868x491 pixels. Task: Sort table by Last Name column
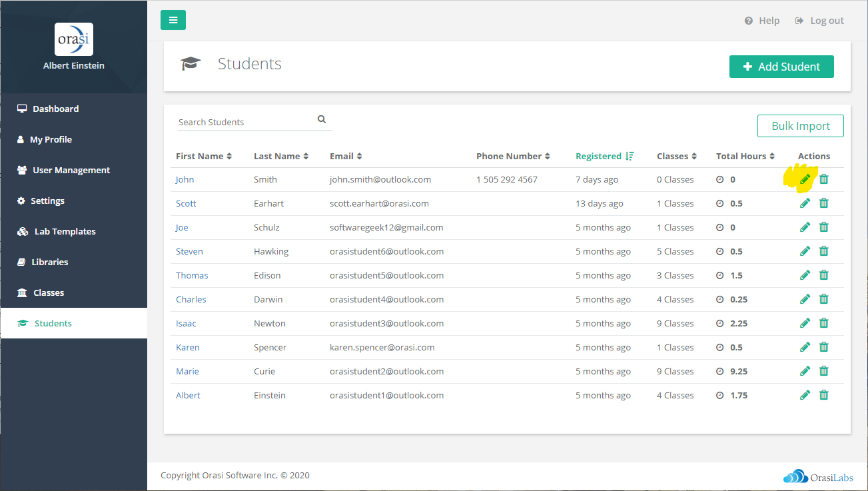(281, 156)
